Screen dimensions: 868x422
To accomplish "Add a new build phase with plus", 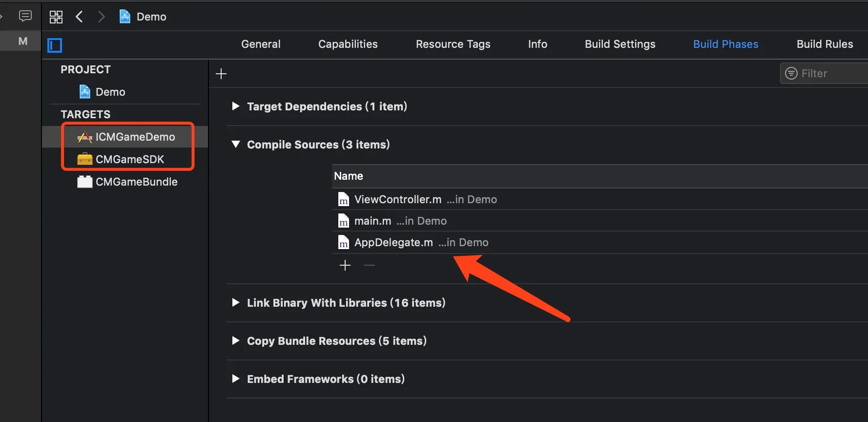I will pyautogui.click(x=221, y=74).
